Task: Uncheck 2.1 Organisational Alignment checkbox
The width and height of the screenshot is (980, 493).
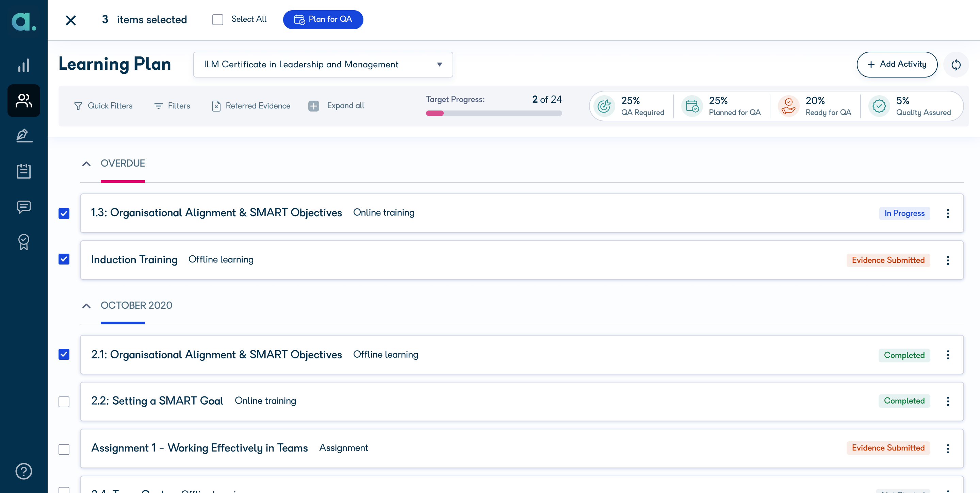Action: pos(64,354)
